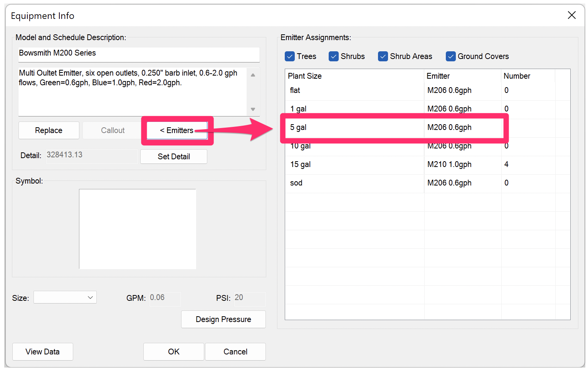Click the Plant Size column header

coord(354,76)
